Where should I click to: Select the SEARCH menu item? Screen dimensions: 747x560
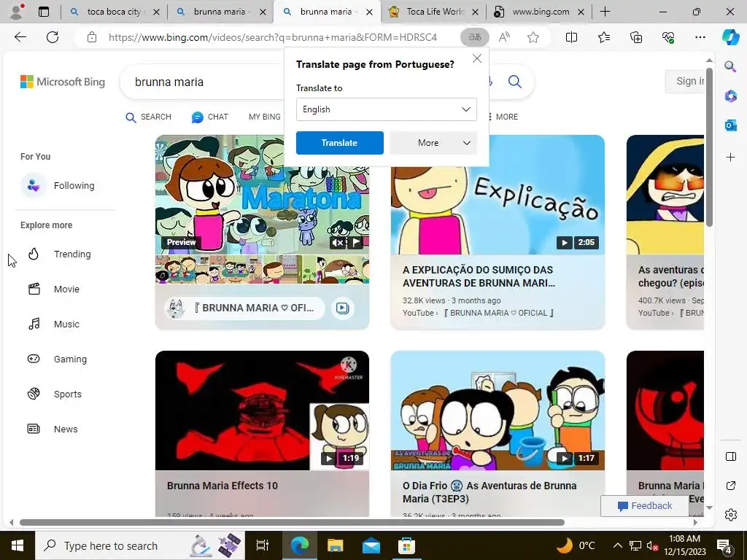[148, 117]
